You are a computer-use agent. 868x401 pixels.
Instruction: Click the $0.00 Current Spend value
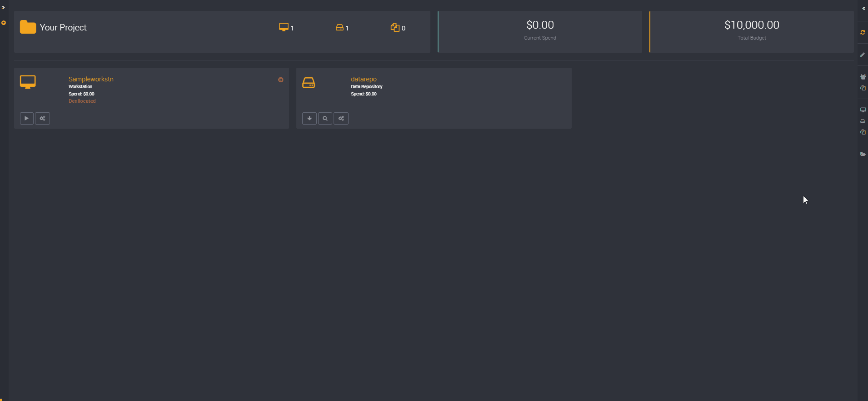pyautogui.click(x=540, y=25)
